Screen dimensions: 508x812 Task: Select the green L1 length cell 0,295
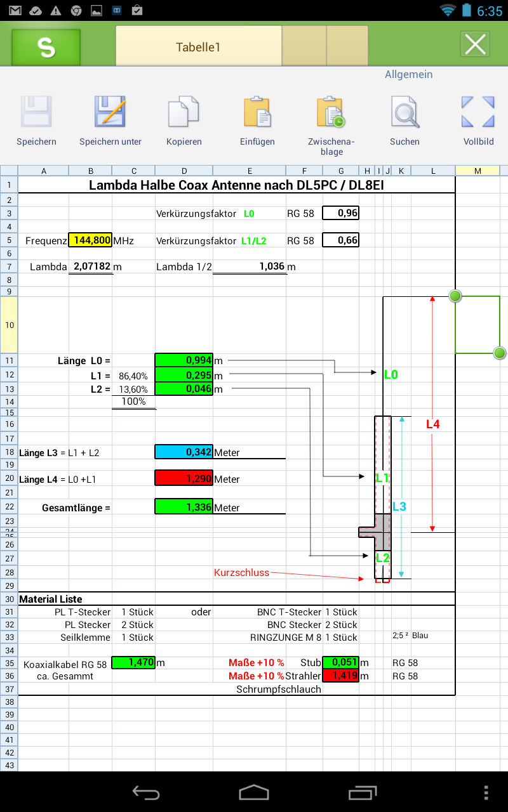(x=184, y=376)
